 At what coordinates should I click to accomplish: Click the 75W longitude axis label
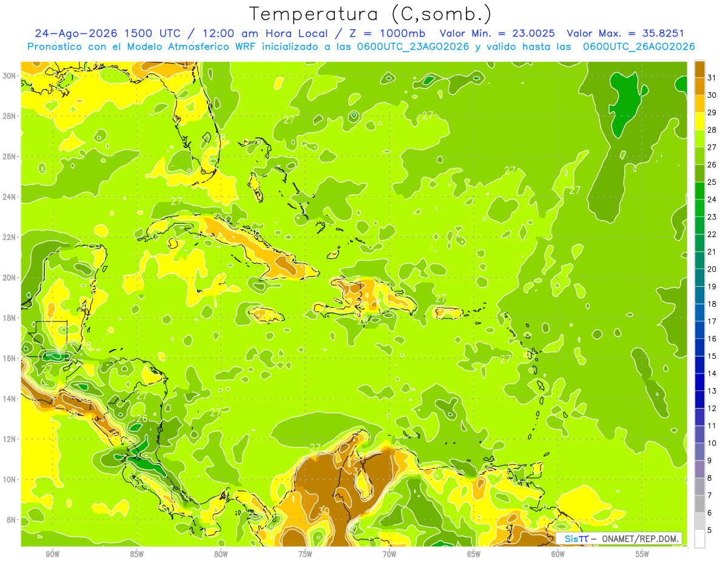click(x=305, y=554)
